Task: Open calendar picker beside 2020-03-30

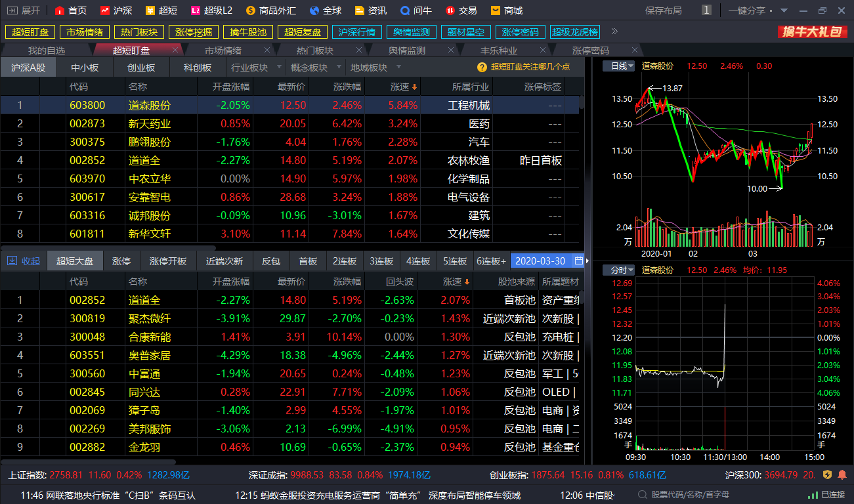Action: [578, 261]
